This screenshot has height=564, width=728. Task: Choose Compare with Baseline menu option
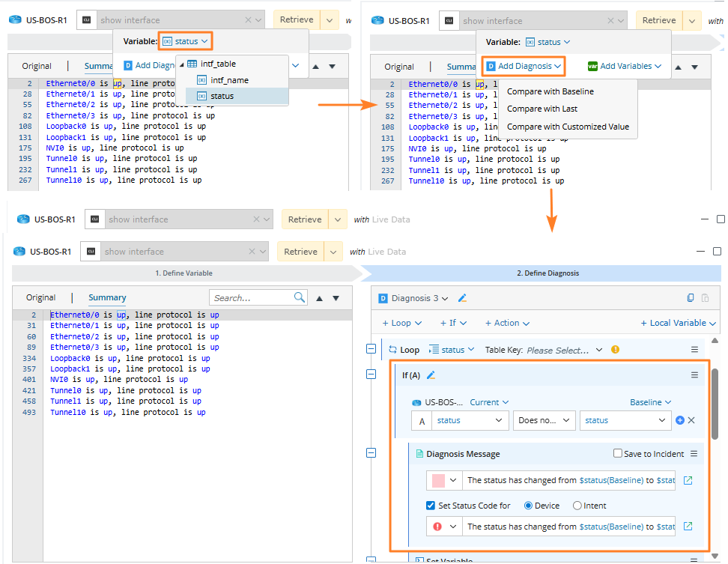coord(550,91)
